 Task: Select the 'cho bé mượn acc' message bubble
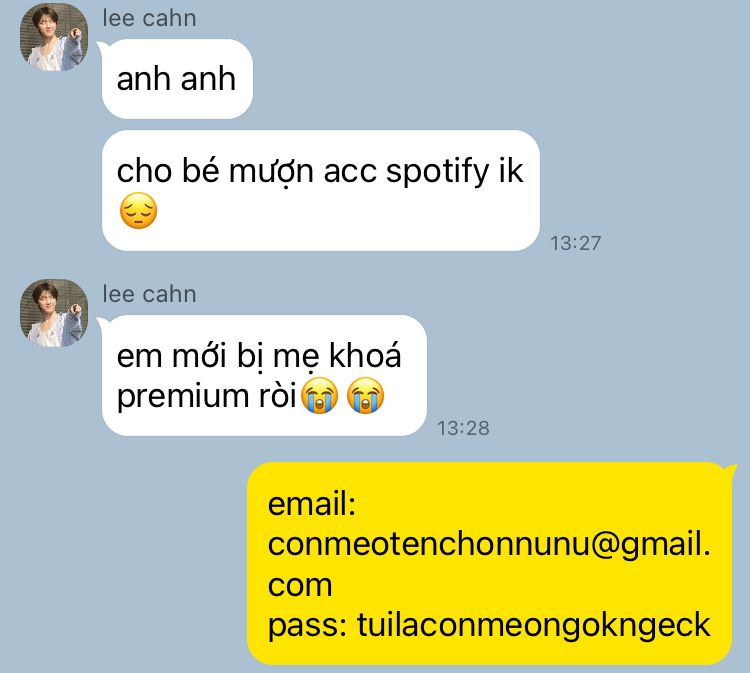320,190
